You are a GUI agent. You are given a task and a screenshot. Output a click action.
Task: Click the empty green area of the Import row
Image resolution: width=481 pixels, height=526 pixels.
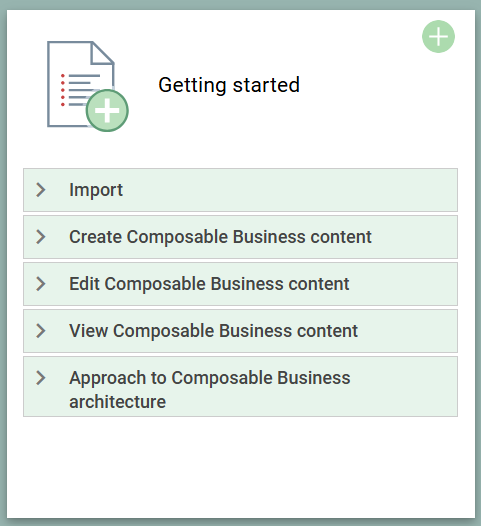[288, 190]
